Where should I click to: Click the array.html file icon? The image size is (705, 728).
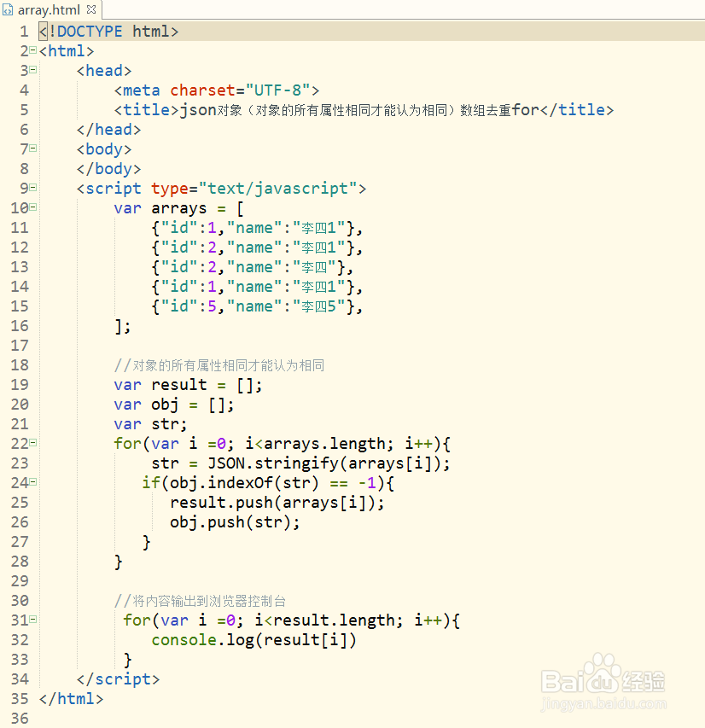pos(8,9)
